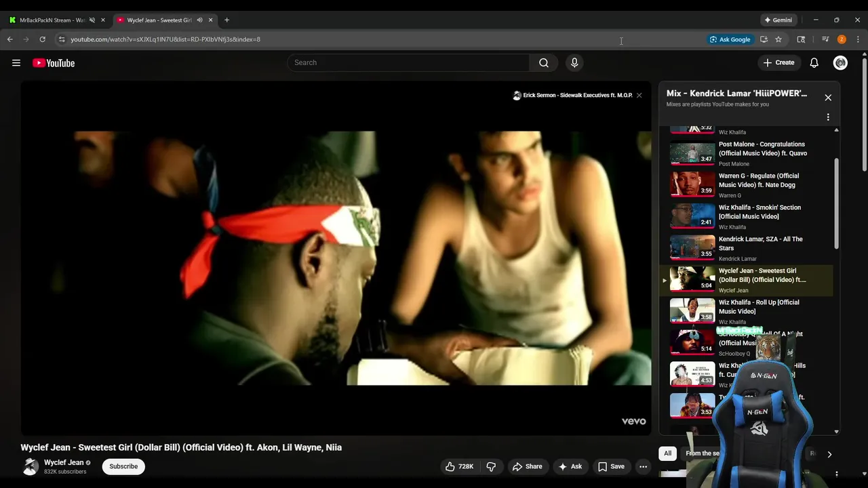Click the 832K subscribers text
The width and height of the screenshot is (868, 488).
(x=65, y=472)
